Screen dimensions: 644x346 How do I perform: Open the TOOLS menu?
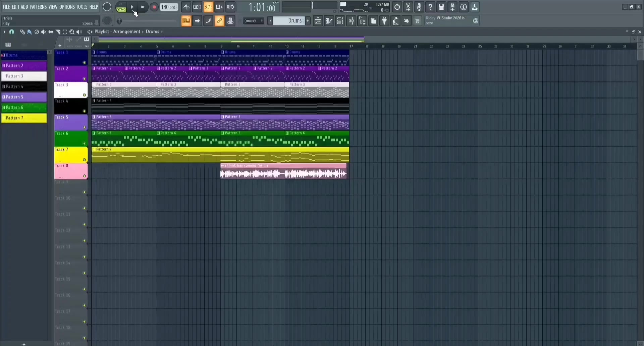(x=82, y=7)
